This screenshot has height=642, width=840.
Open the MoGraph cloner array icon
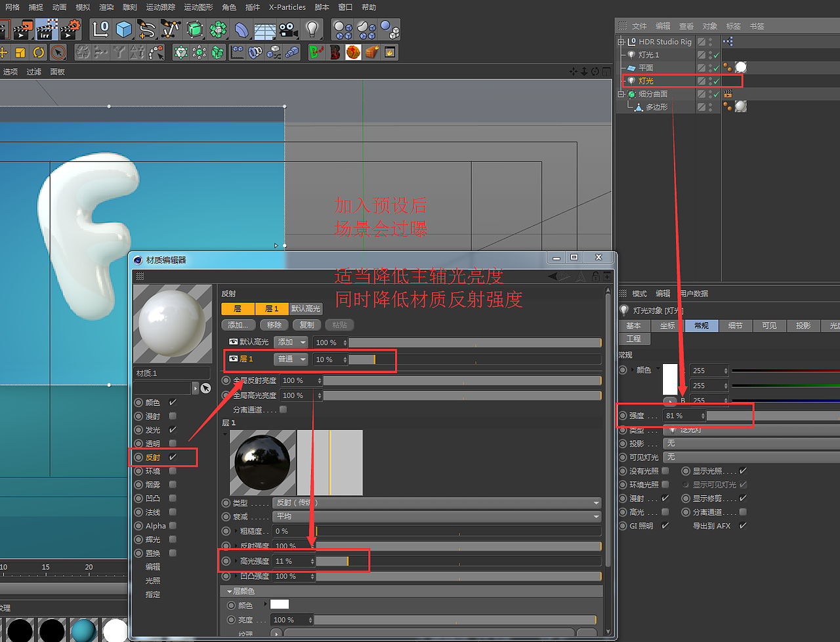218,30
